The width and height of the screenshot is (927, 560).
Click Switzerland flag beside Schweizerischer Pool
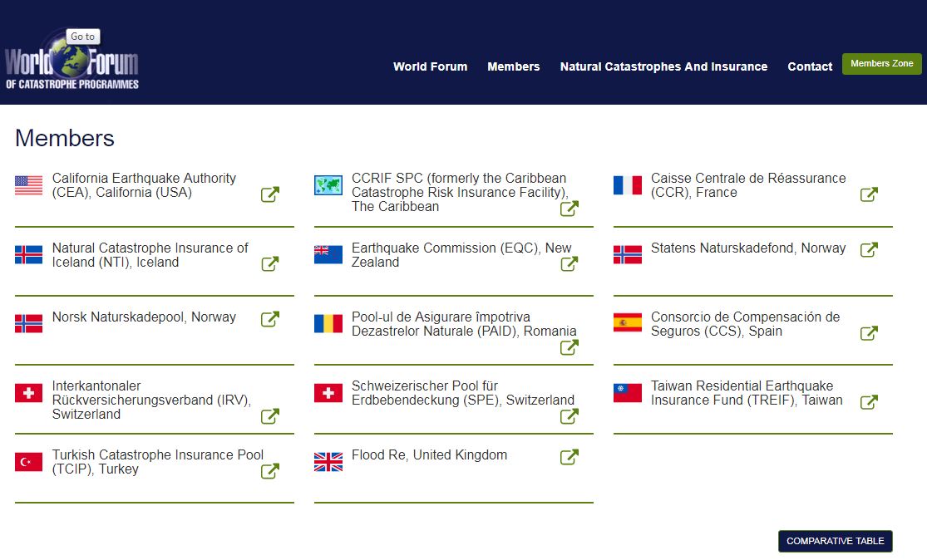[328, 393]
